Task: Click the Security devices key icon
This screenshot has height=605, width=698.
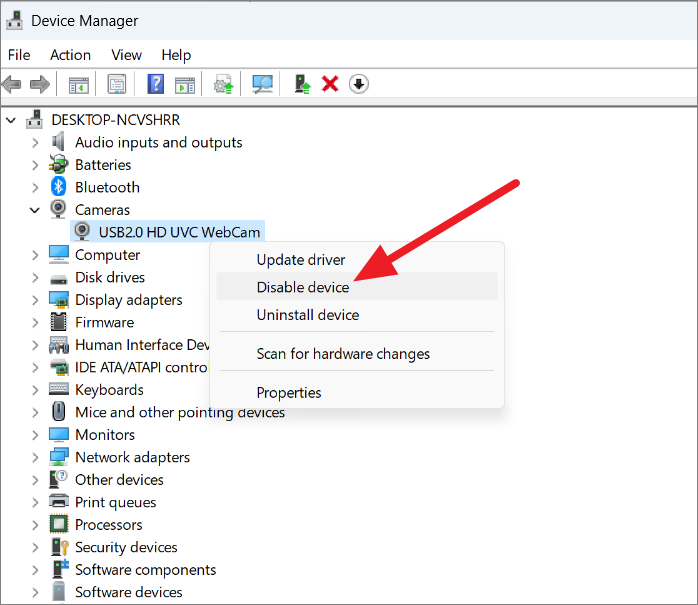Action: point(59,547)
